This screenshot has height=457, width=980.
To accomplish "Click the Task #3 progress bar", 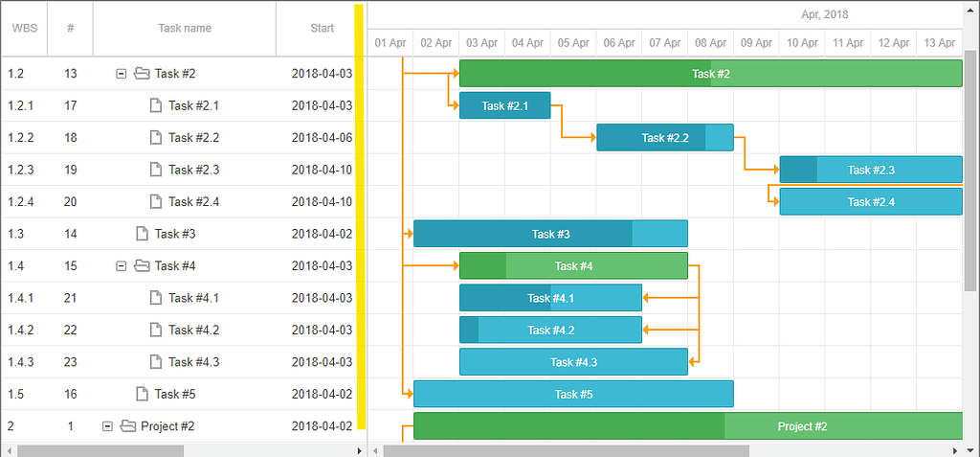I will [x=550, y=234].
